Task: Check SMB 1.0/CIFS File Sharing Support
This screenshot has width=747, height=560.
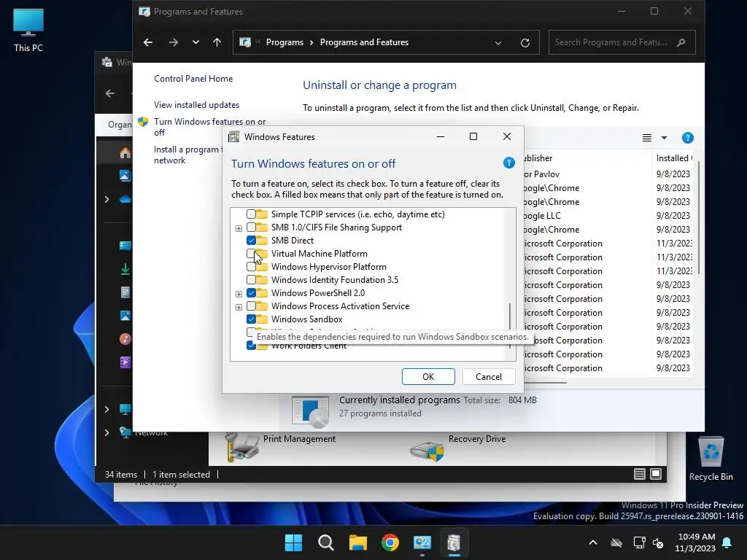Action: [251, 227]
